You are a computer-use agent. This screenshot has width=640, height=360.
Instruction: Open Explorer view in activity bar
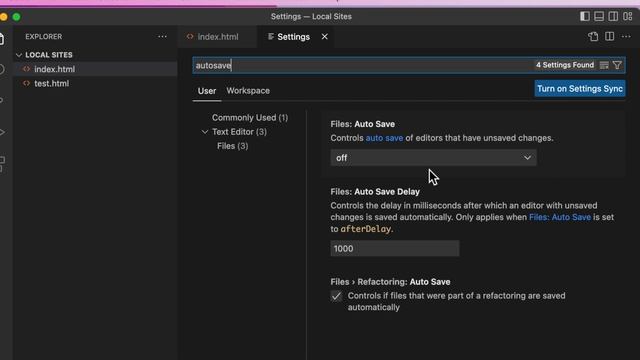(x=2, y=39)
